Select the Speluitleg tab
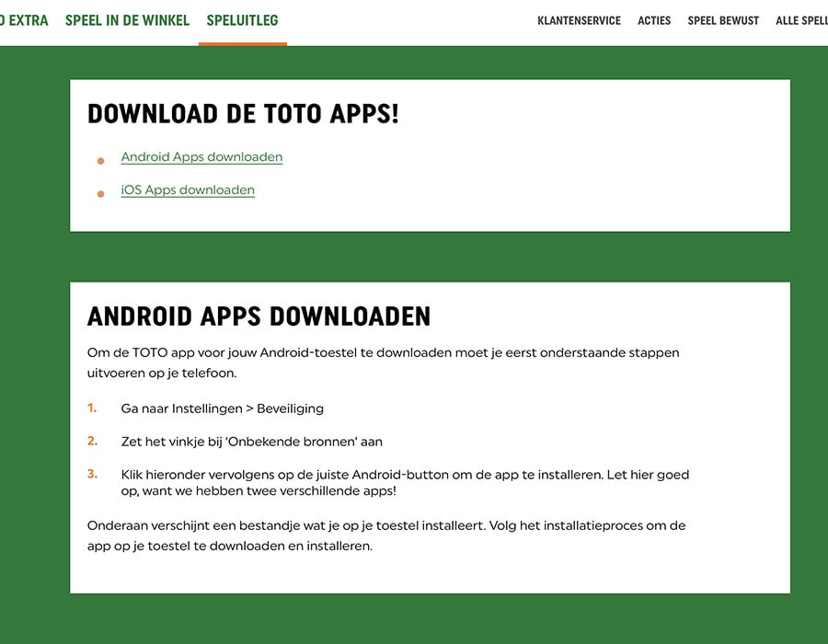This screenshot has width=828, height=644. [242, 20]
